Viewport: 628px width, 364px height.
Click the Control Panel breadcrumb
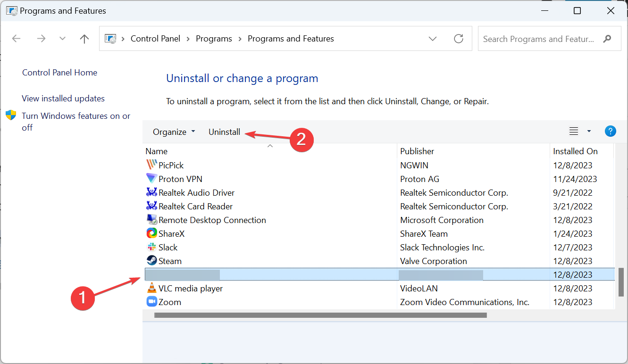coord(156,39)
